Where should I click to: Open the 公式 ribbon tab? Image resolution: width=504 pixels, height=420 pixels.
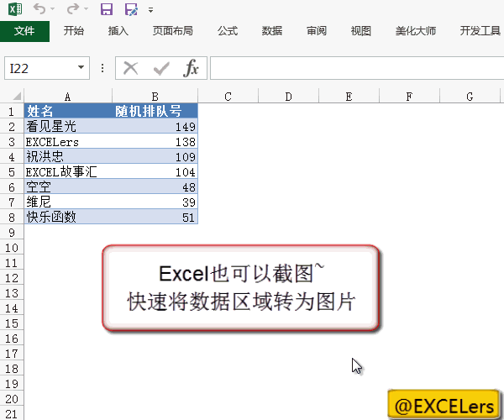[227, 31]
